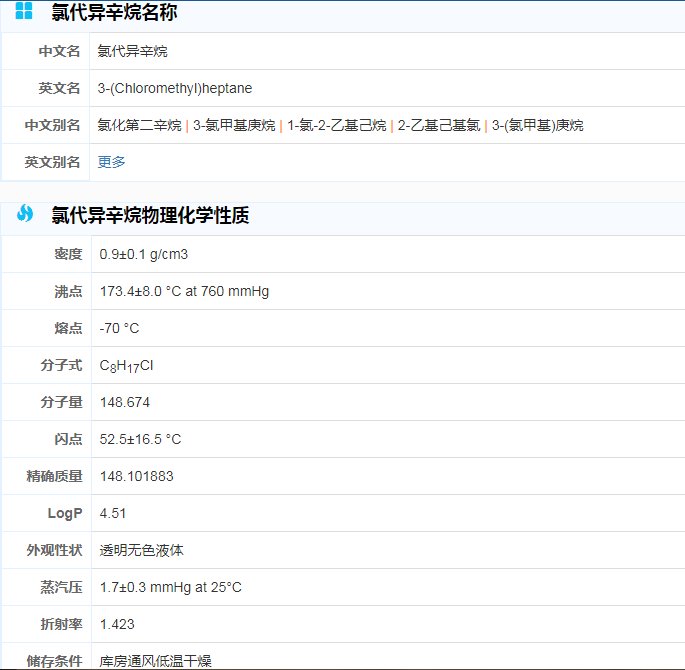Click the 精确质量 row label
Screen dimensions: 685x670
[x=54, y=476]
